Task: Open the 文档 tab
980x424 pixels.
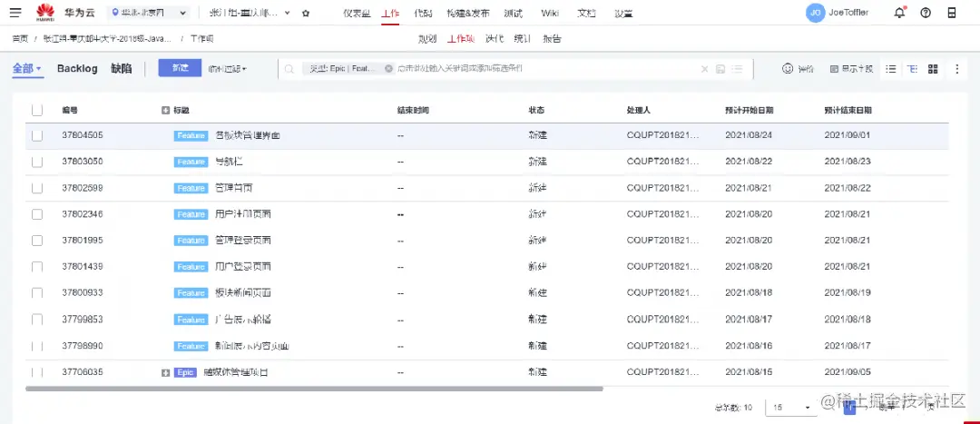Action: (586, 13)
